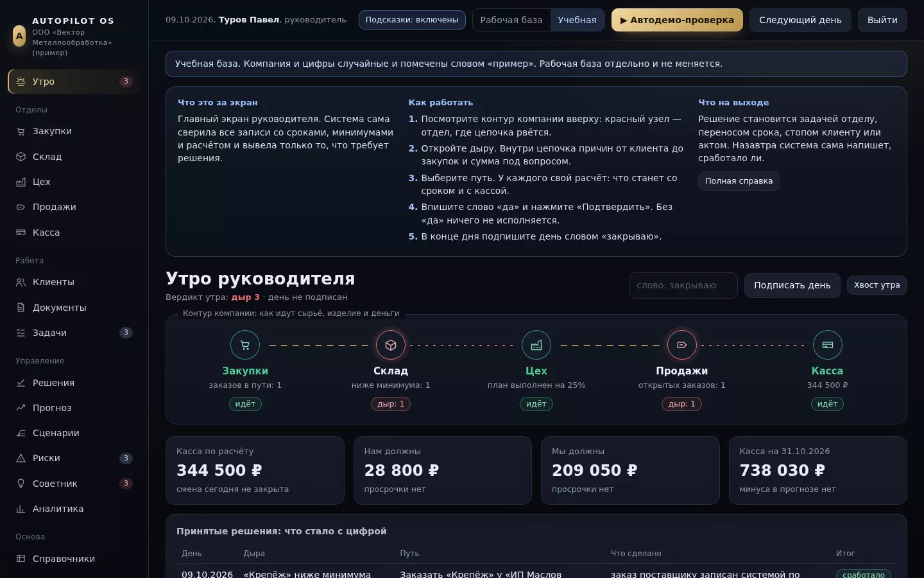This screenshot has width=924, height=578.
Task: Click the Сценарии icon in sidebar
Action: (x=21, y=433)
